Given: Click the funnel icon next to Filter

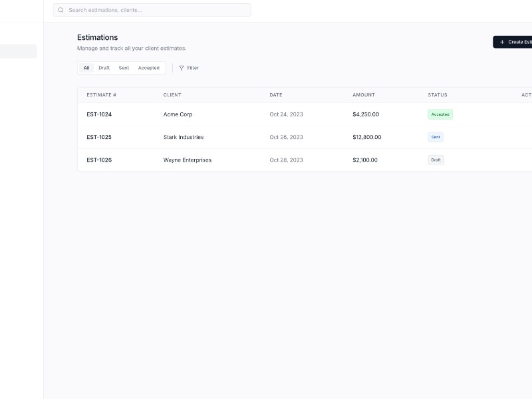Looking at the screenshot, I should 181,68.
